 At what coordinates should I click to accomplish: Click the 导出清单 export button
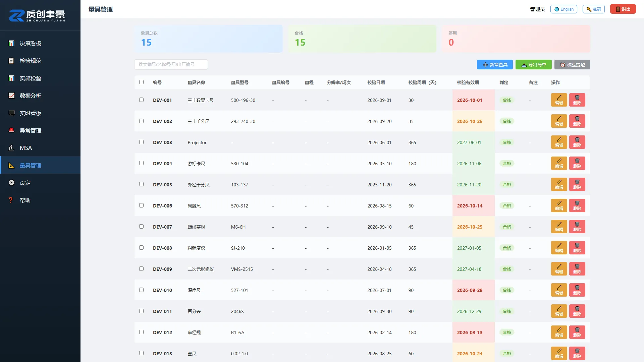click(533, 65)
